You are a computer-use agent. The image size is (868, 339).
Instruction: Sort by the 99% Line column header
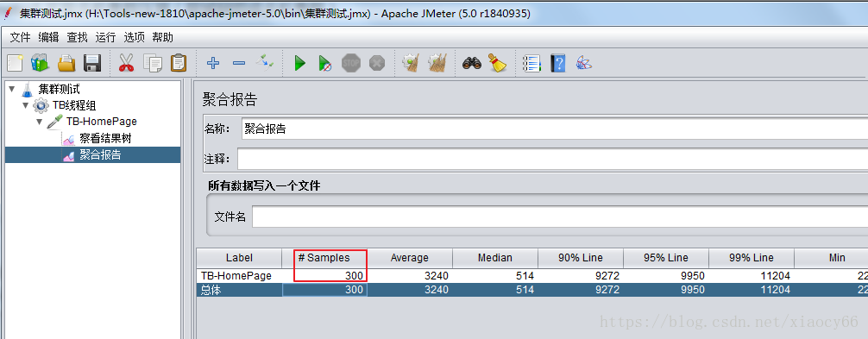pyautogui.click(x=752, y=258)
